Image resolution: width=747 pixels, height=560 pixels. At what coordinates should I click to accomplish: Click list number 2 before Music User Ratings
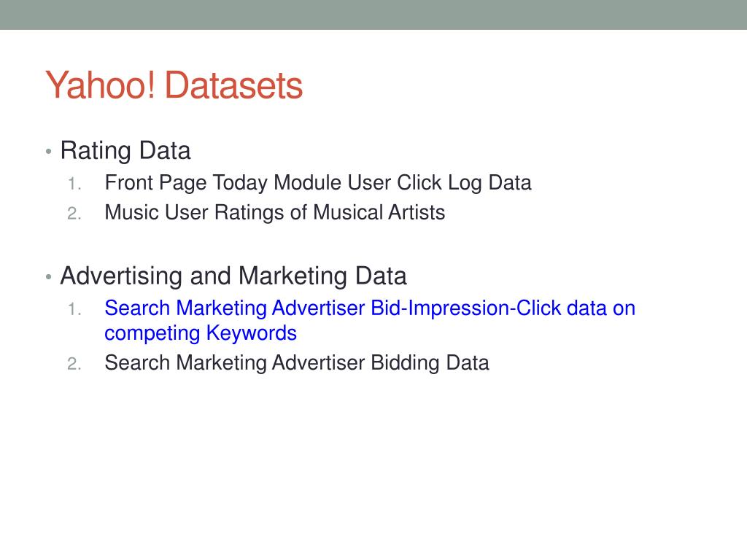(74, 214)
